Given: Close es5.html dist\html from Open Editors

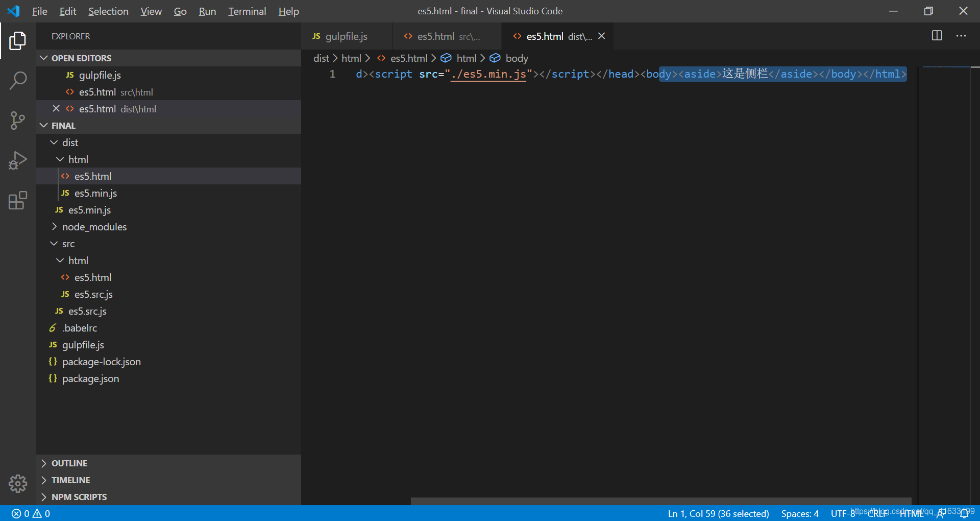Looking at the screenshot, I should point(56,108).
